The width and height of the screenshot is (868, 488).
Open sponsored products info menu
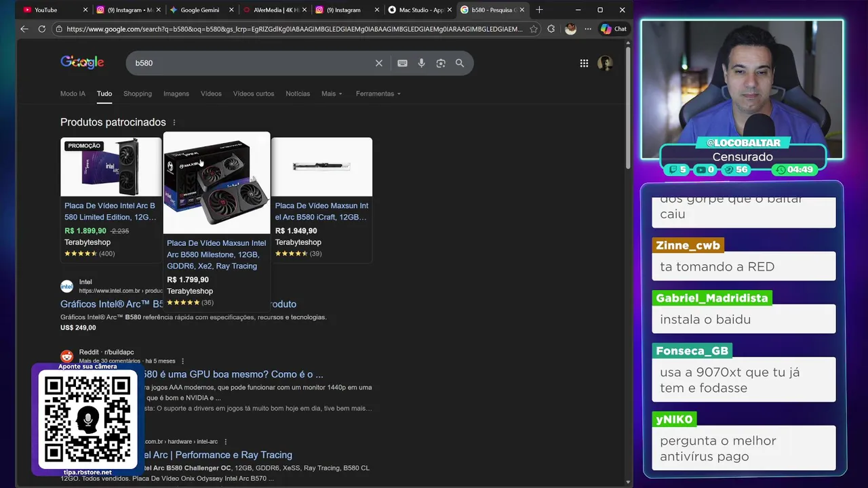pos(174,123)
